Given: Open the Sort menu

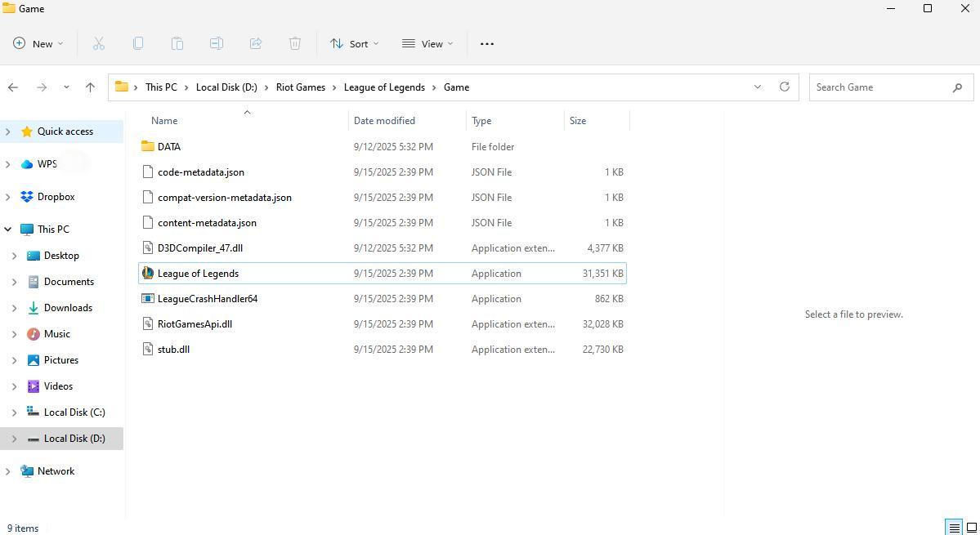Looking at the screenshot, I should [x=354, y=44].
